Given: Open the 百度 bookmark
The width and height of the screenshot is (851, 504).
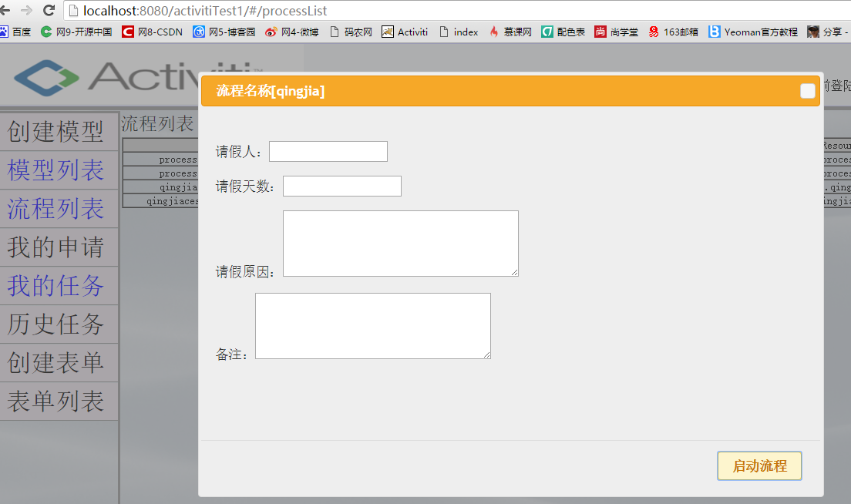Looking at the screenshot, I should (x=15, y=32).
